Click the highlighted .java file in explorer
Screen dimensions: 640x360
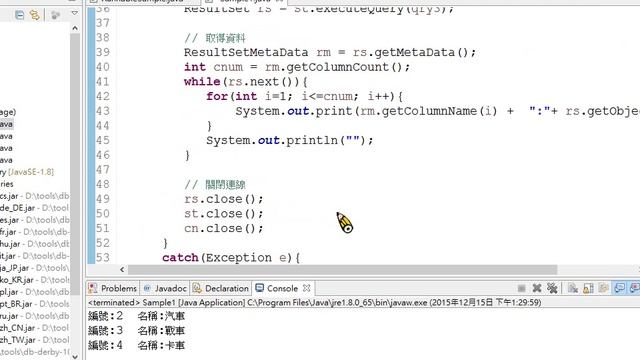pos(7,124)
